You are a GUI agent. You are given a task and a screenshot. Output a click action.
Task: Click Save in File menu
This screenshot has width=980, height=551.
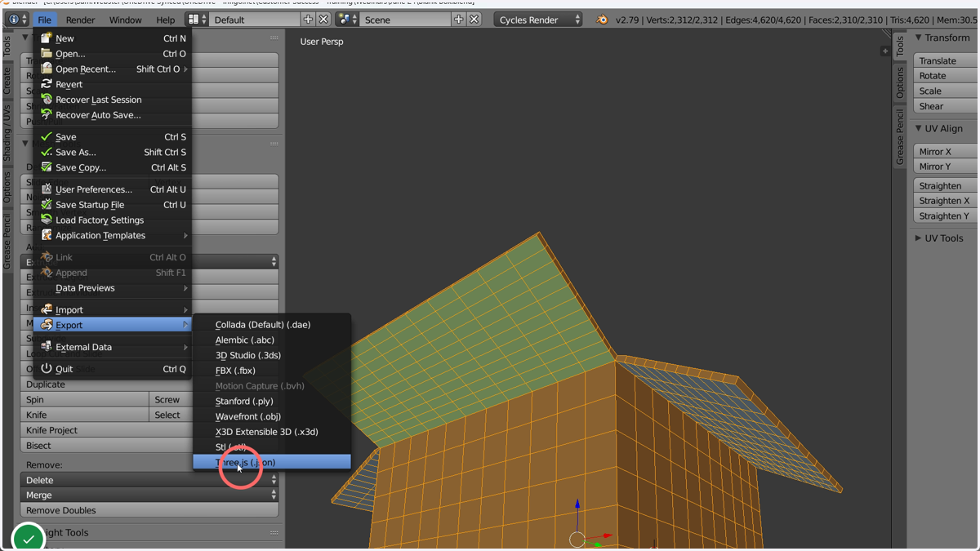click(112, 137)
